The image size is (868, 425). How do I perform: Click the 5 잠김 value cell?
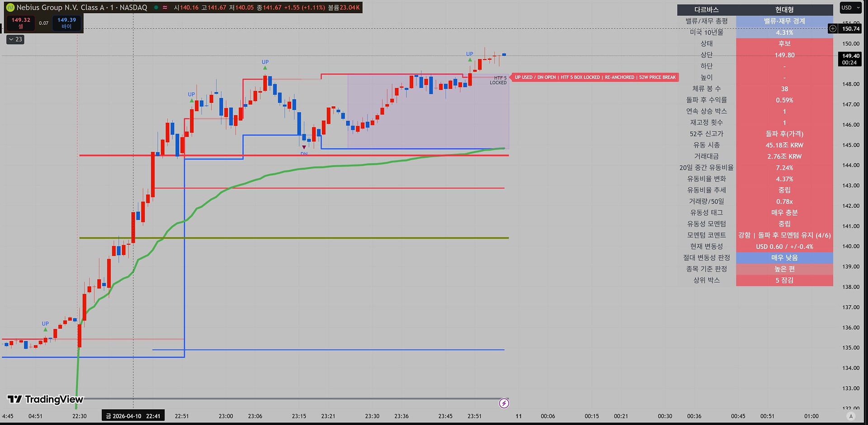tap(784, 280)
